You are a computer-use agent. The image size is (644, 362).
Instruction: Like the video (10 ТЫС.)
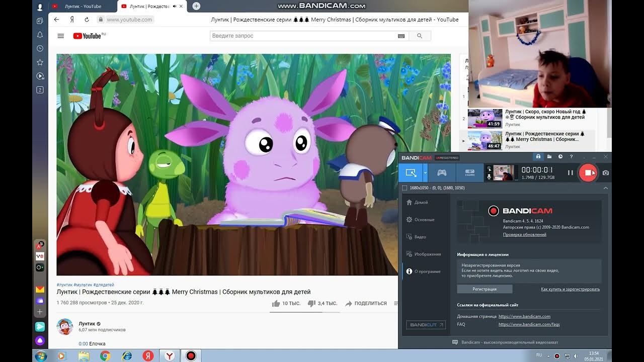(286, 303)
